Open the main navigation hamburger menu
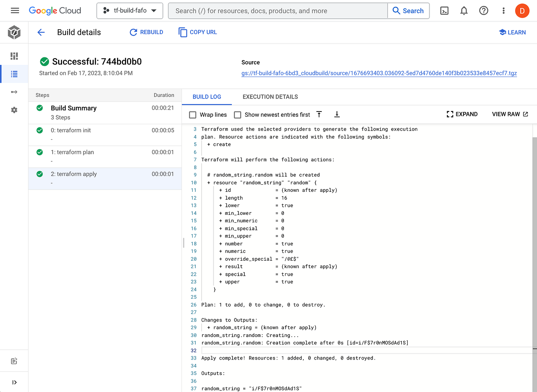Viewport: 537px width, 392px height. point(15,11)
